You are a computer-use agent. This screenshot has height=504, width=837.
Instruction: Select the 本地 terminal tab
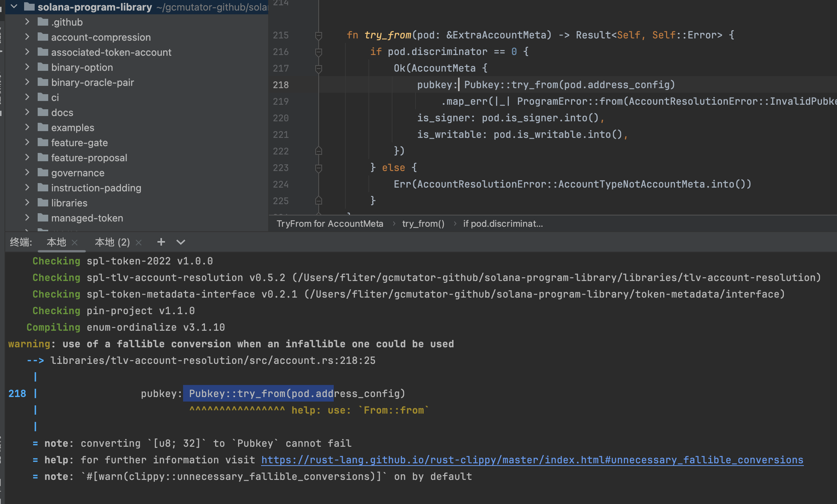[56, 242]
